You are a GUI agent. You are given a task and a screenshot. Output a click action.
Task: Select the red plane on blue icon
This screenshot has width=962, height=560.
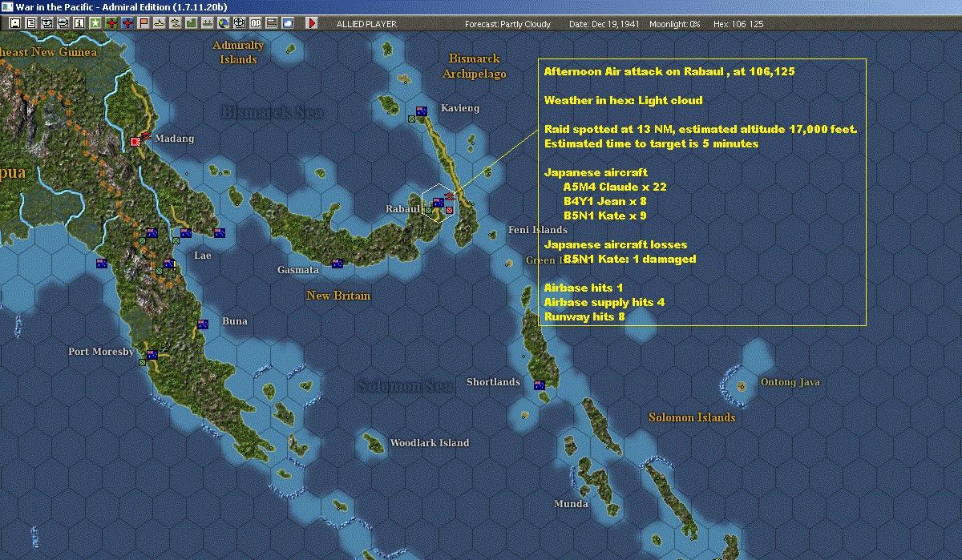pos(128,24)
